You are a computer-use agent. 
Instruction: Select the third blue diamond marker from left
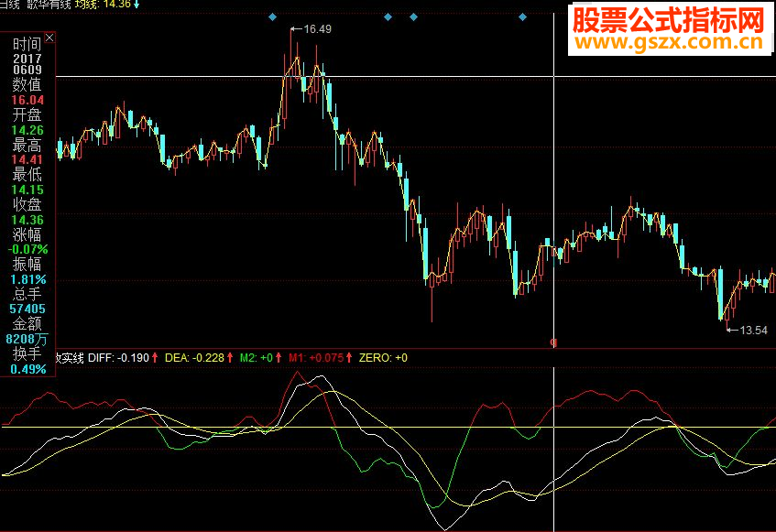tap(414, 17)
